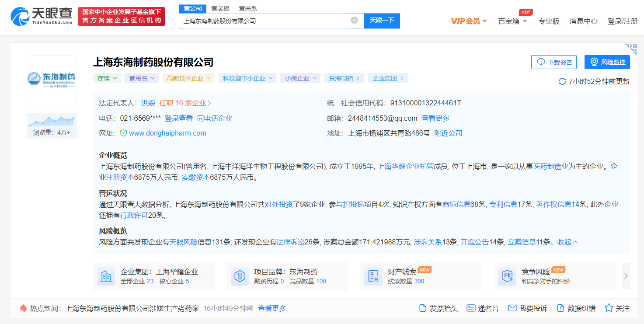The image size is (644, 324).
Task: Expand the 科技型中小企业 tag dropdown
Action: (247, 78)
